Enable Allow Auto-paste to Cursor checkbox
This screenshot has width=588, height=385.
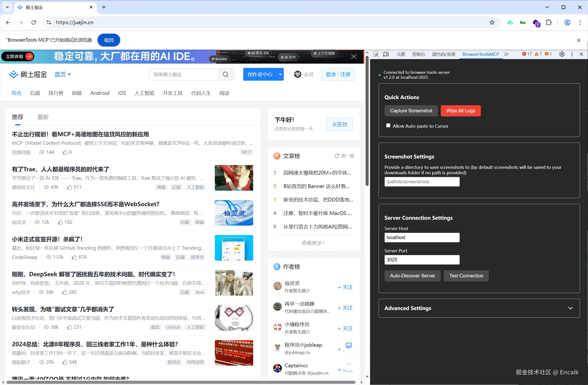(x=388, y=125)
